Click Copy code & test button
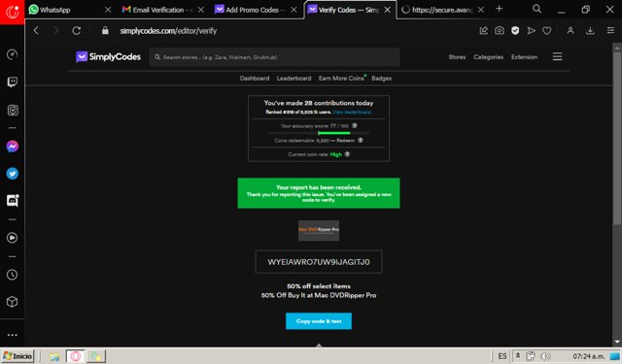 click(319, 321)
